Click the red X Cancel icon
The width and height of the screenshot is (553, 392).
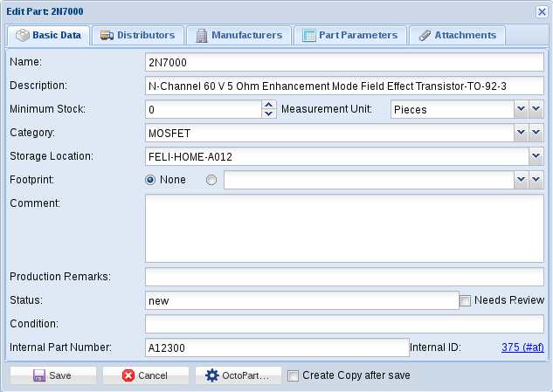[128, 375]
